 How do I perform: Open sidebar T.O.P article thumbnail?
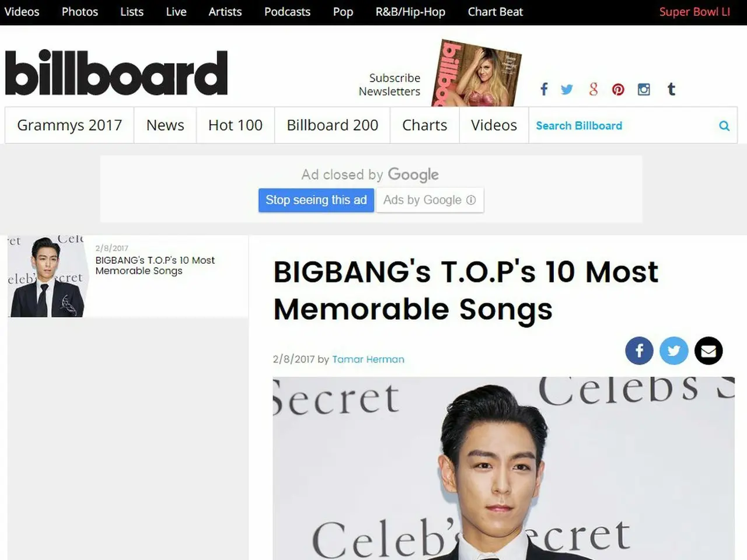pos(46,276)
